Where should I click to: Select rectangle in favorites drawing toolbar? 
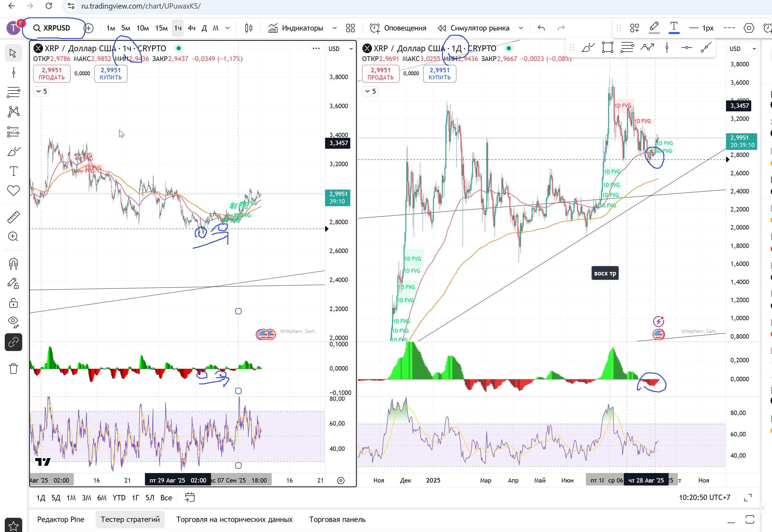coord(608,48)
